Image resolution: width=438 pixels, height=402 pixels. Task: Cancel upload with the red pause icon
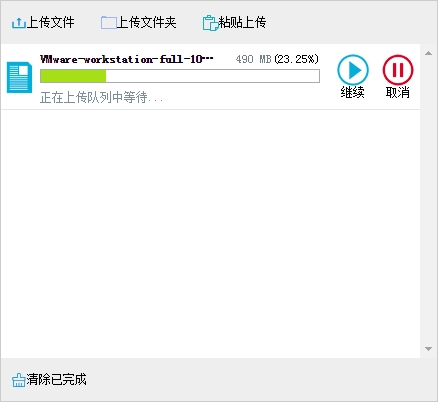click(398, 70)
